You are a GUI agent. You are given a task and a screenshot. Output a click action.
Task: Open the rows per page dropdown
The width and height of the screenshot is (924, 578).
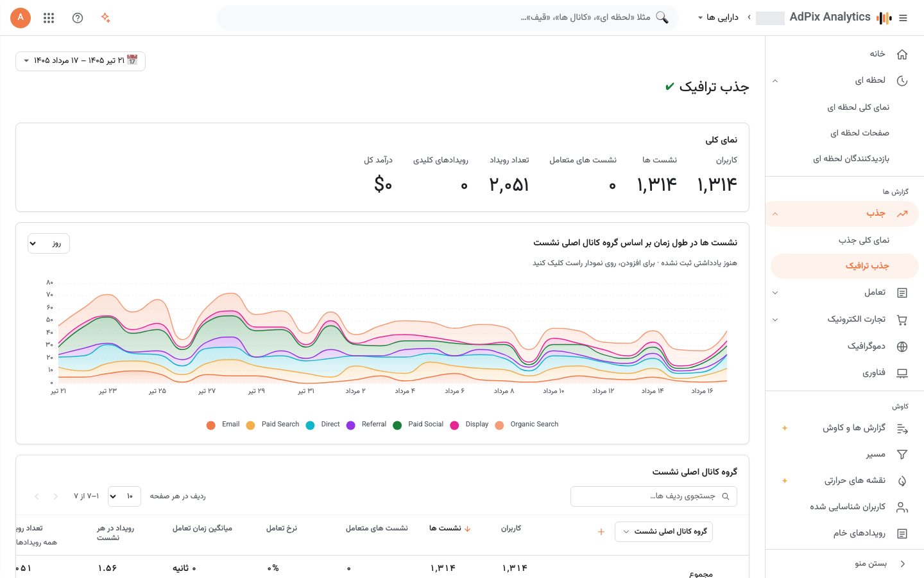tap(124, 496)
